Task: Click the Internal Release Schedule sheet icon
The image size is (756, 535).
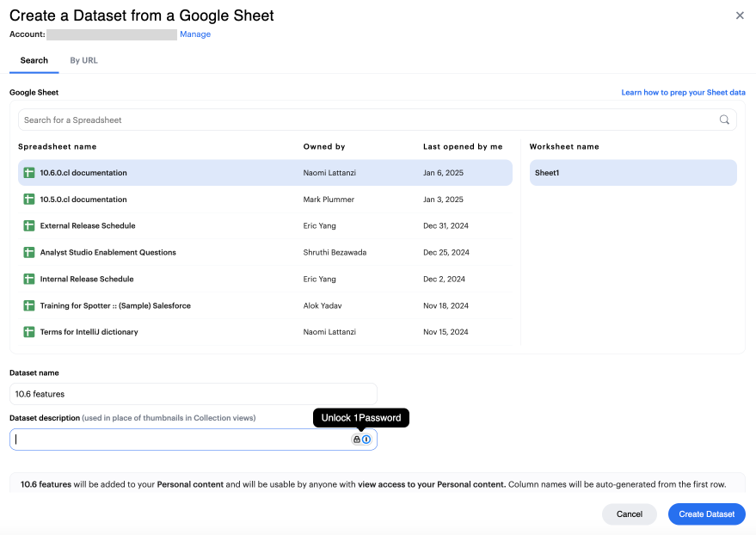Action: pos(28,280)
